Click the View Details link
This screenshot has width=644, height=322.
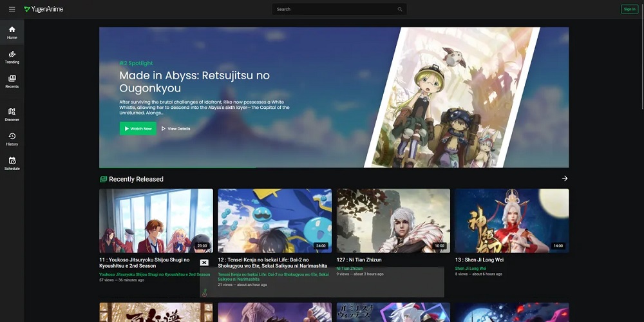click(x=176, y=129)
